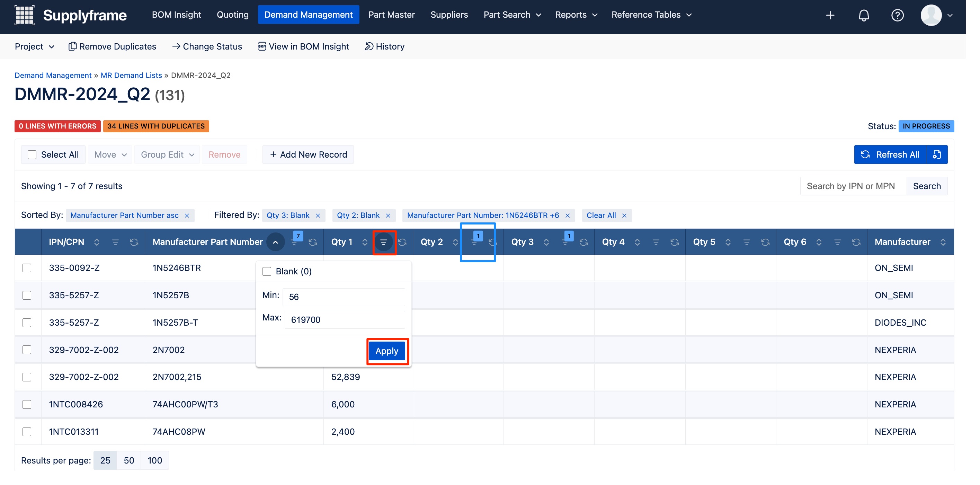The image size is (980, 485).
Task: Toggle Manufacturer Part Number sort ascending arrow
Action: (x=275, y=242)
